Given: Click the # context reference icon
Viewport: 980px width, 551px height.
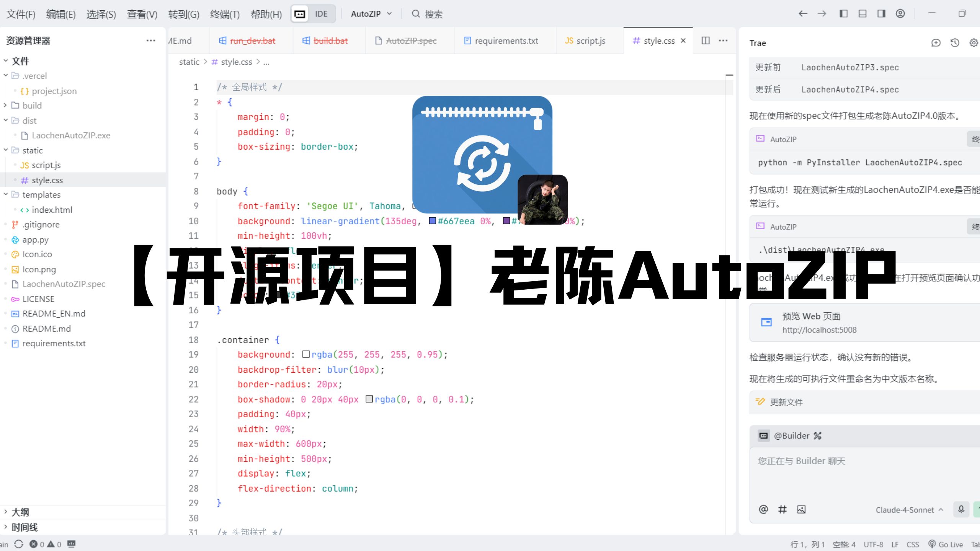Looking at the screenshot, I should coord(782,509).
